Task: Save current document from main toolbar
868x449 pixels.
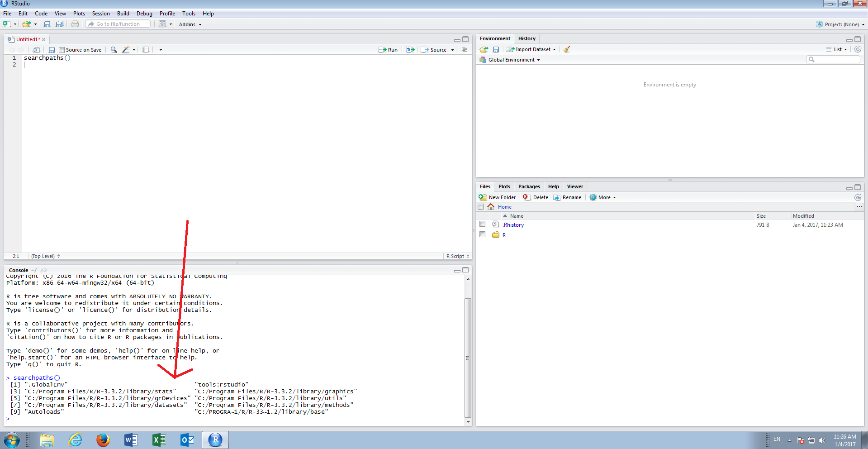Action: pyautogui.click(x=47, y=24)
